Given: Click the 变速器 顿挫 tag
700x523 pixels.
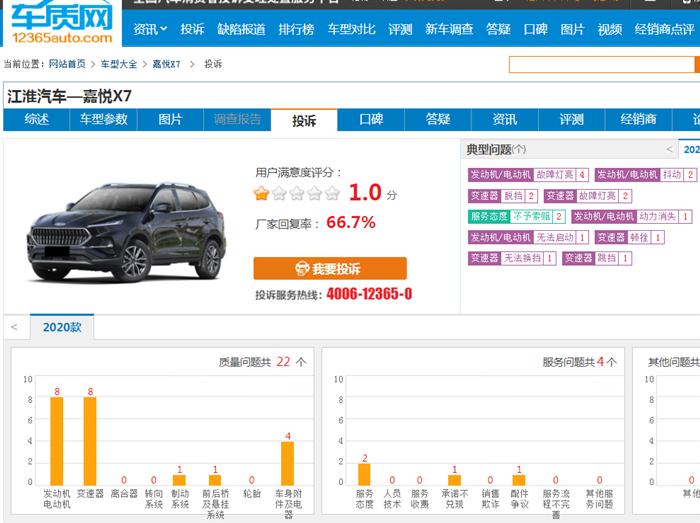Looking at the screenshot, I should 629,237.
